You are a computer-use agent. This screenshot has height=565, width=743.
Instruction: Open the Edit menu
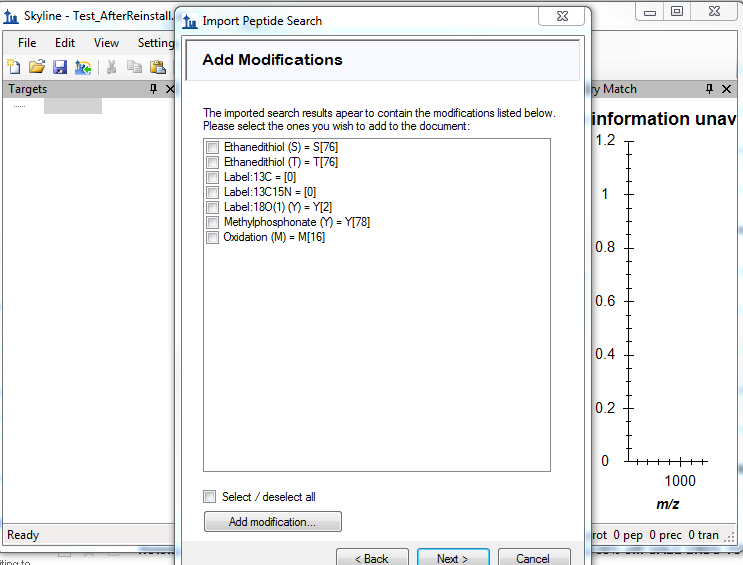coord(65,43)
